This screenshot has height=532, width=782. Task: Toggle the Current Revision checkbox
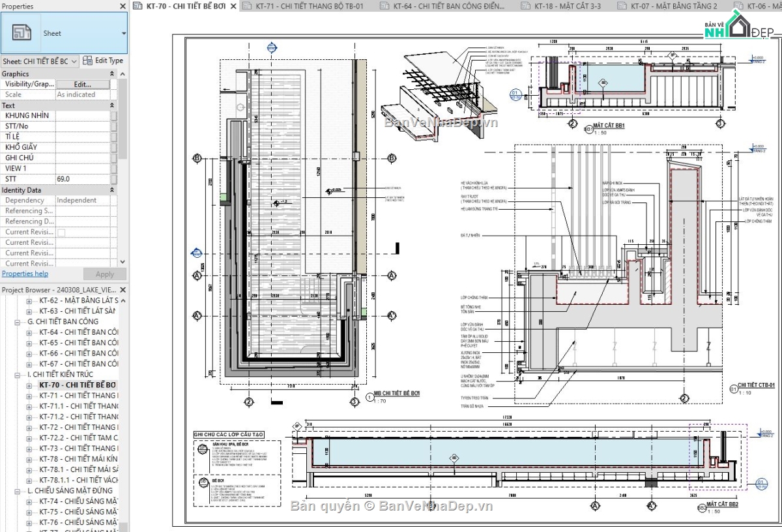coord(61,232)
